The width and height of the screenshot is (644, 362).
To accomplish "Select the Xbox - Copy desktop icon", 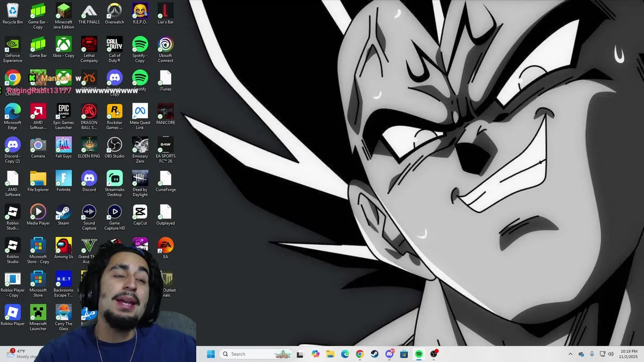I will pyautogui.click(x=63, y=47).
